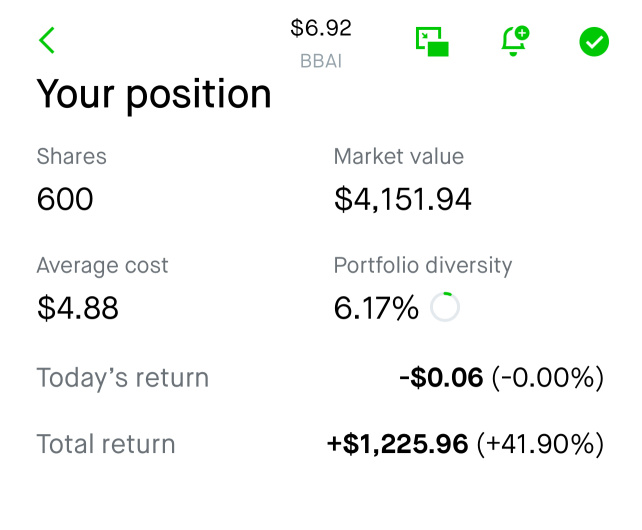642x530 pixels.
Task: Add a price alert with bell icon
Action: coord(515,41)
